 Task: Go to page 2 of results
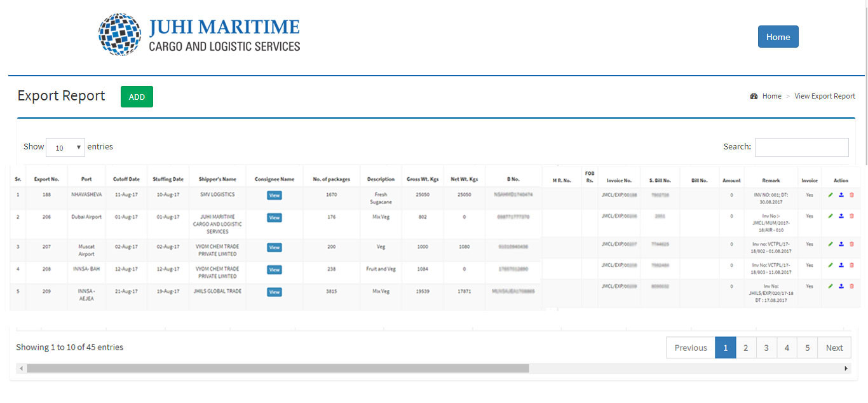[x=746, y=348]
